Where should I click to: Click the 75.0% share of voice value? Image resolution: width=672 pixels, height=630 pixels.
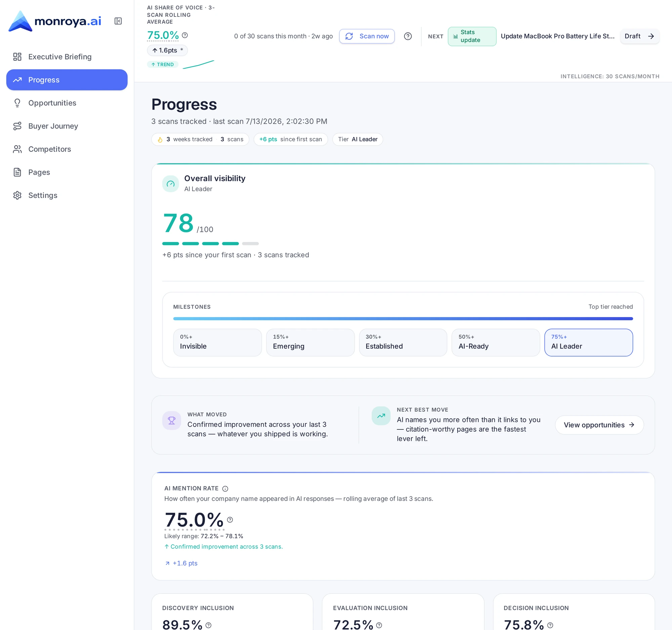pyautogui.click(x=163, y=35)
